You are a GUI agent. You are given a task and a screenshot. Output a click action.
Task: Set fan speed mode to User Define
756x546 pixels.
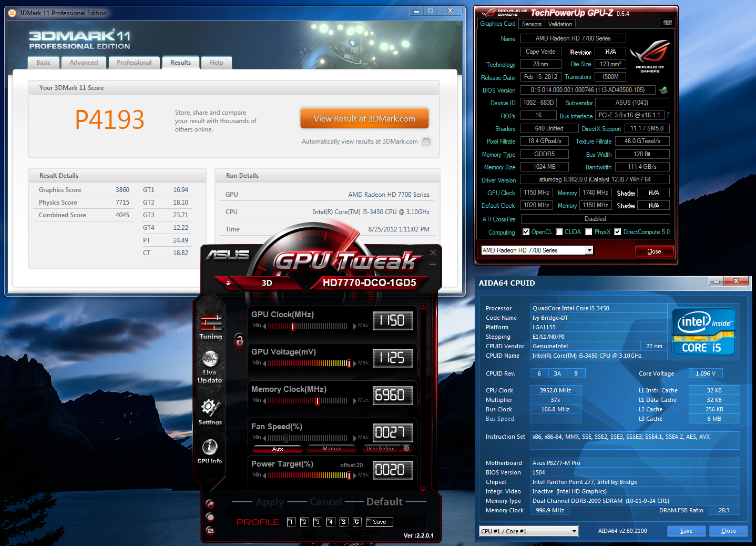point(381,449)
